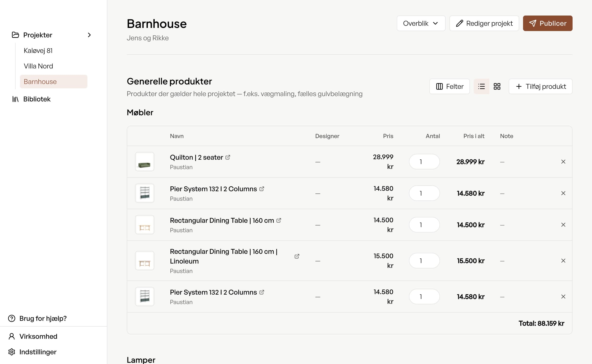Viewport: 592px width, 364px height.
Task: Open external link for Quilton 2 seater
Action: pyautogui.click(x=228, y=157)
